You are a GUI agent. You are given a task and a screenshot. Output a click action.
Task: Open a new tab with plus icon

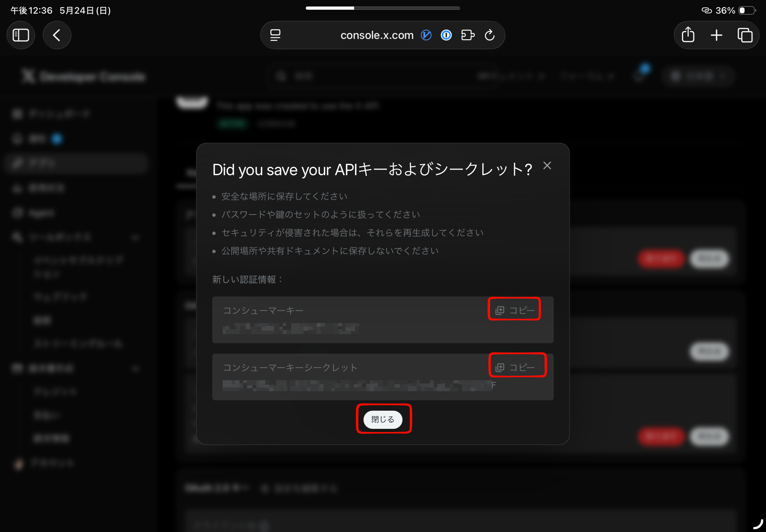716,35
